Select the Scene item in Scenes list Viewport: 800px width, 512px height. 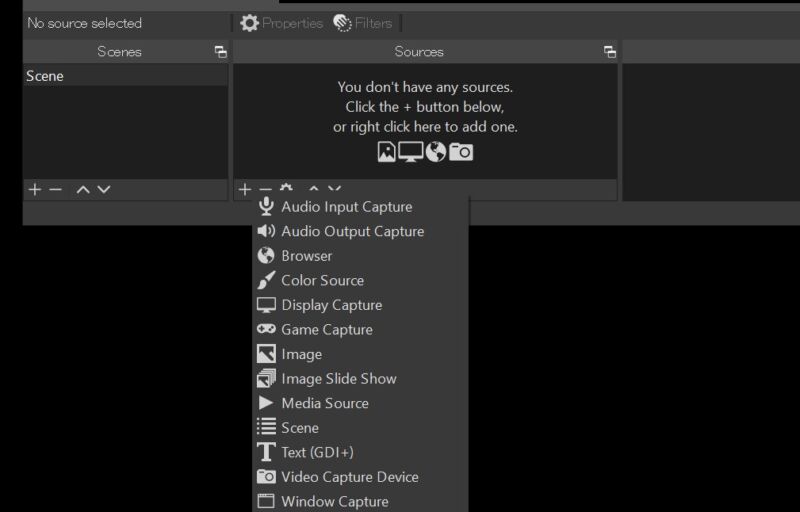tap(46, 76)
